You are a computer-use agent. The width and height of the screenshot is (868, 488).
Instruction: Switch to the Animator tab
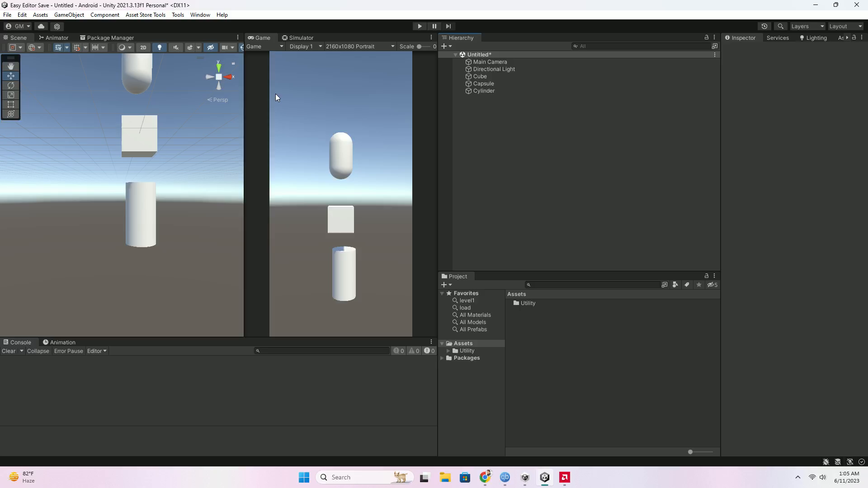coord(53,38)
